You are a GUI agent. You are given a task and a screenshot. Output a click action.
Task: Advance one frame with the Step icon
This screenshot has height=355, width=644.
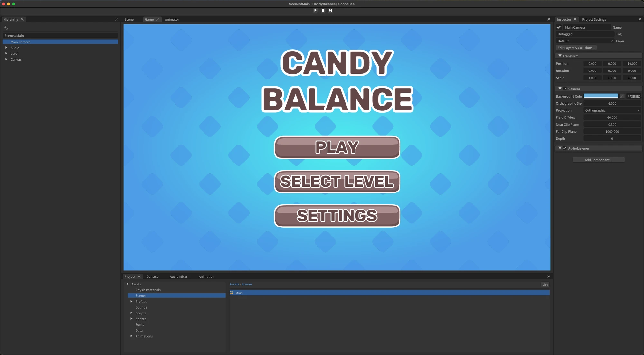click(x=330, y=10)
